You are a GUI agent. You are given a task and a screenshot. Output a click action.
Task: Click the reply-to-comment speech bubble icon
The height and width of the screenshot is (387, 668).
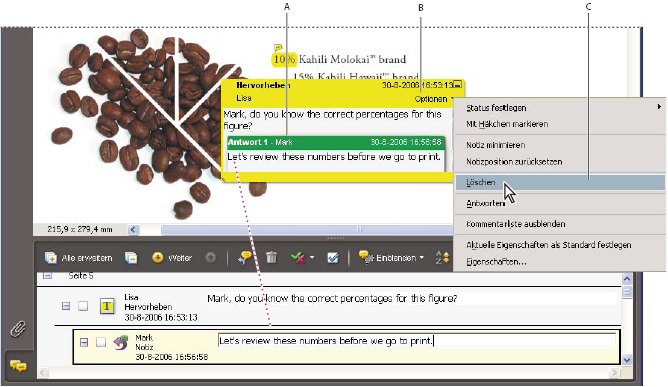[x=245, y=257]
